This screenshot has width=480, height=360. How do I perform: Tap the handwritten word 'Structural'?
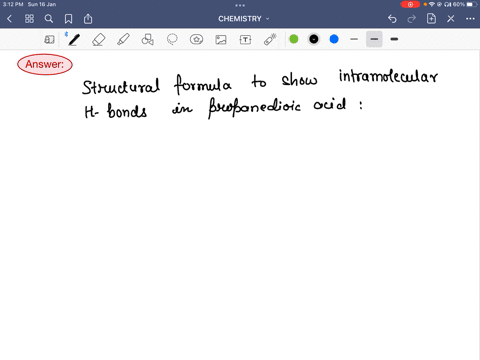tap(121, 86)
